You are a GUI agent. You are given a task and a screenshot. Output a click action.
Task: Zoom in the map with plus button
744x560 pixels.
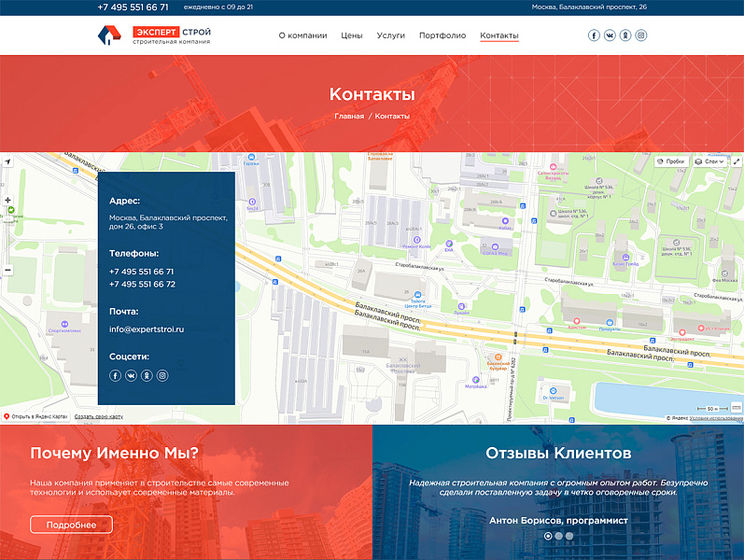8,200
